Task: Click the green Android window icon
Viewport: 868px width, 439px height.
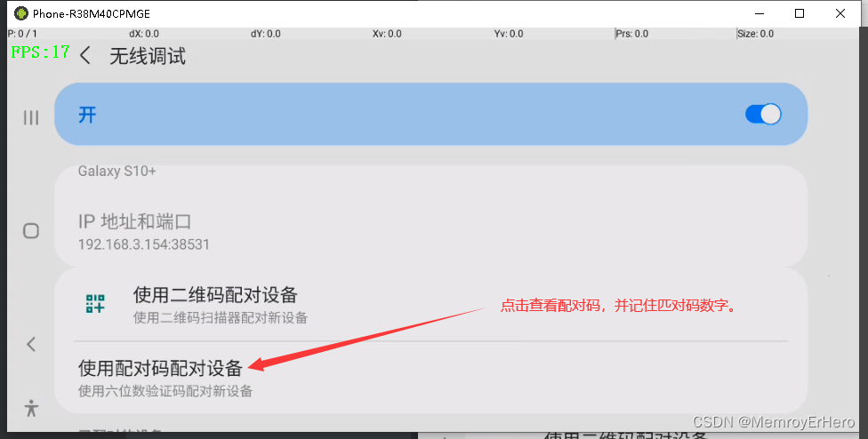Action: point(21,13)
